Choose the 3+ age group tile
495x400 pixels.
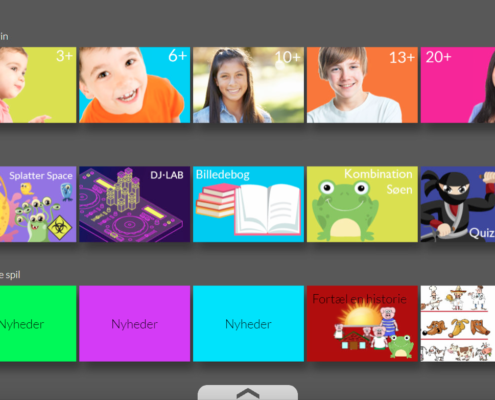pos(38,85)
